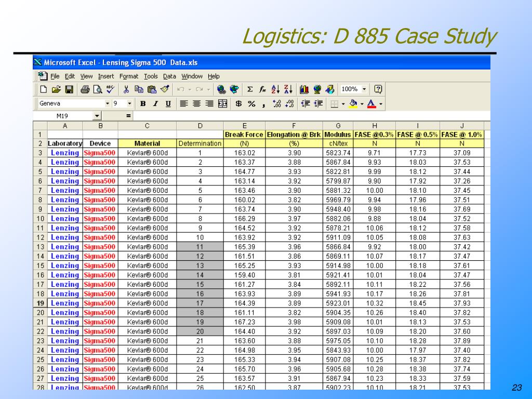
Task: Sort descending with the Z-A icon
Action: [x=288, y=89]
